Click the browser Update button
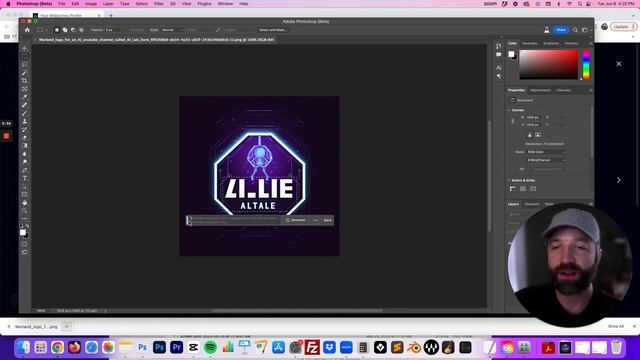Viewport: 640px width, 360px height. (x=623, y=27)
